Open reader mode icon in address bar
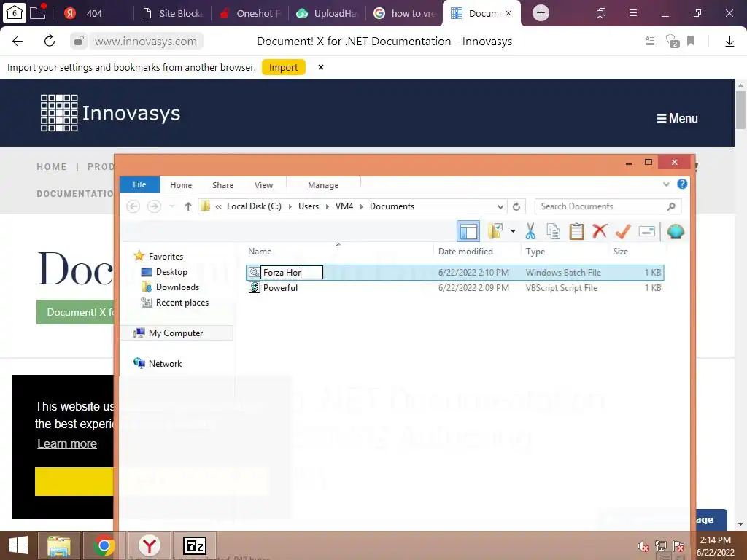This screenshot has width=747, height=560. click(650, 41)
